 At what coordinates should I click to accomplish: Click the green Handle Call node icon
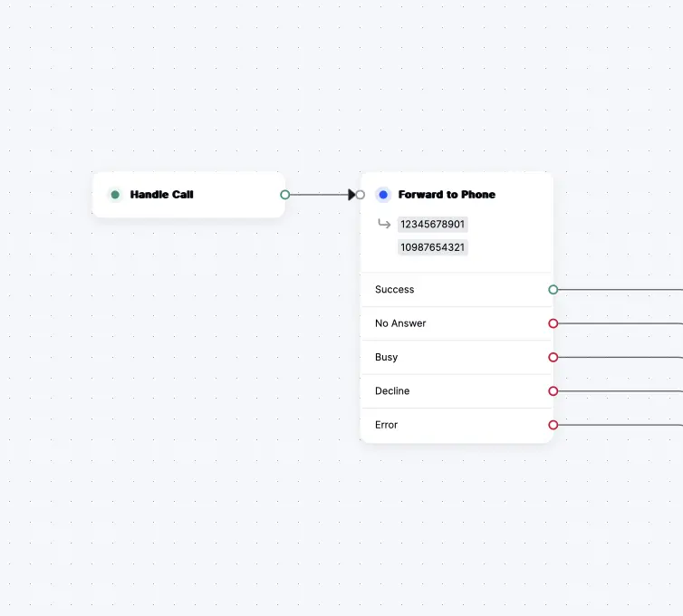(115, 195)
